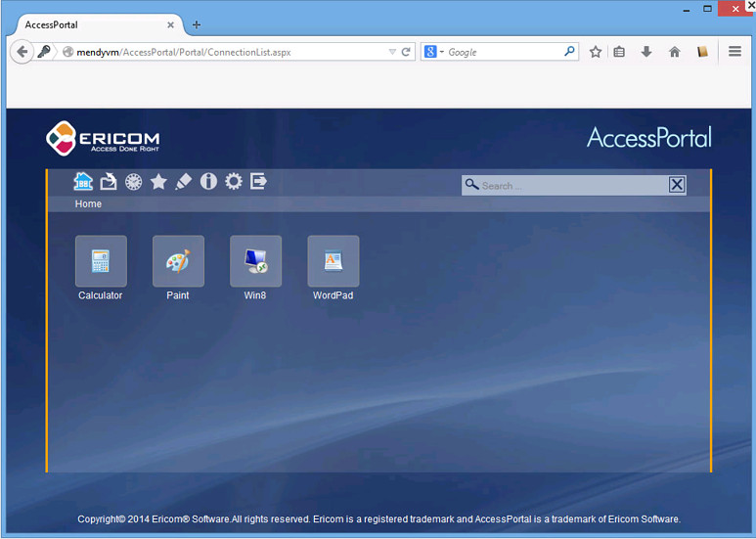Click the logout arrow icon
The image size is (756, 539).
click(258, 182)
